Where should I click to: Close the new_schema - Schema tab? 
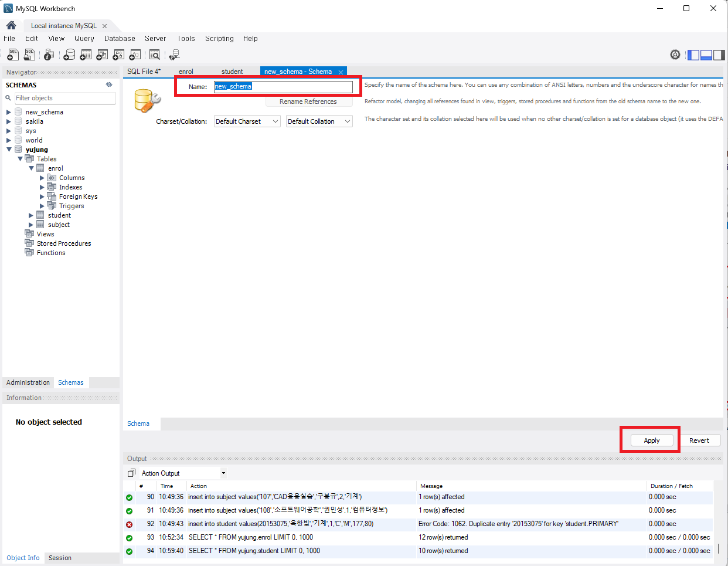click(341, 72)
